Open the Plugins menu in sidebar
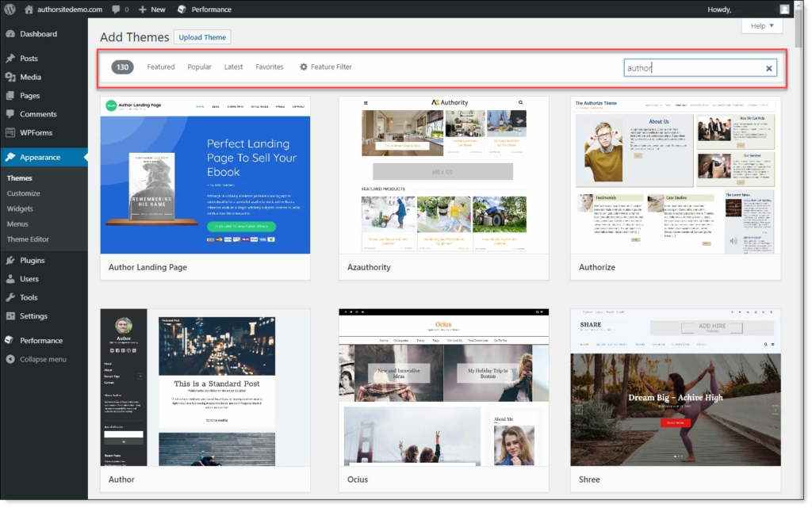The width and height of the screenshot is (812, 508). pyautogui.click(x=32, y=260)
